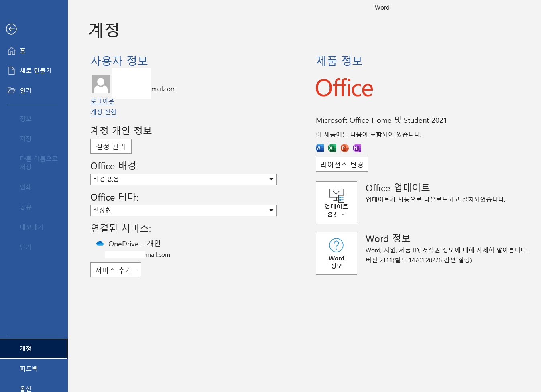Click 정보 in the sidebar
Image resolution: width=541 pixels, height=392 pixels.
click(x=34, y=119)
